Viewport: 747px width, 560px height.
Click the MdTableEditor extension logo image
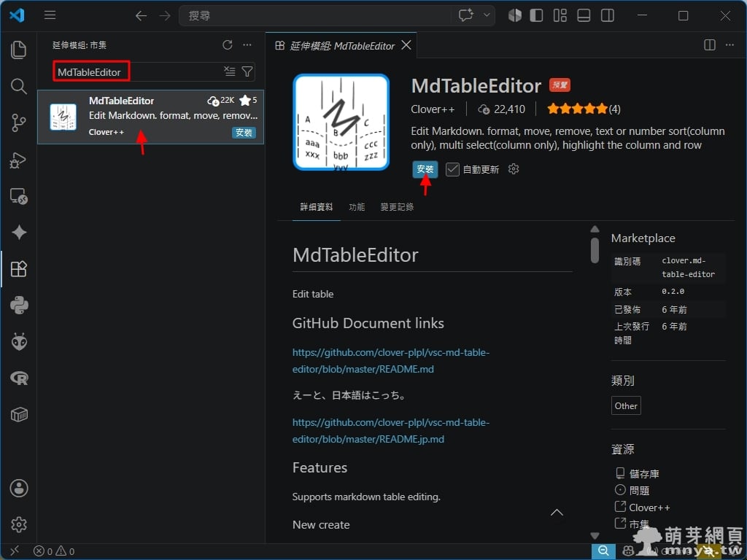(x=341, y=122)
